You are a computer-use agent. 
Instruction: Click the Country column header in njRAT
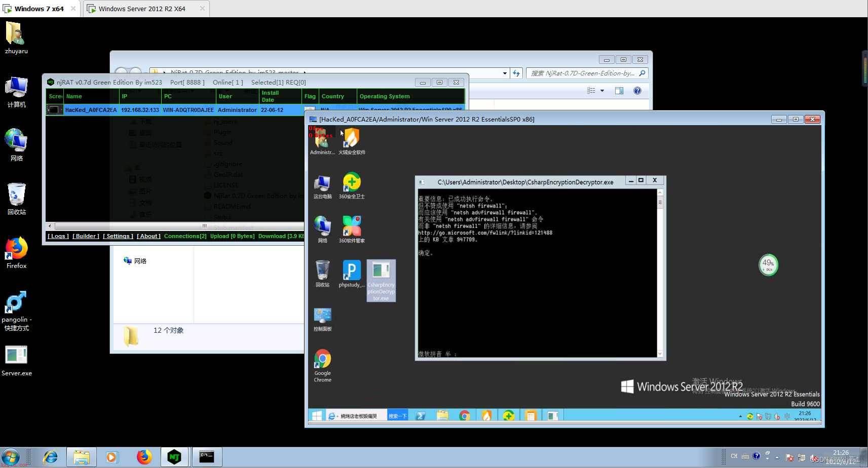tap(338, 96)
